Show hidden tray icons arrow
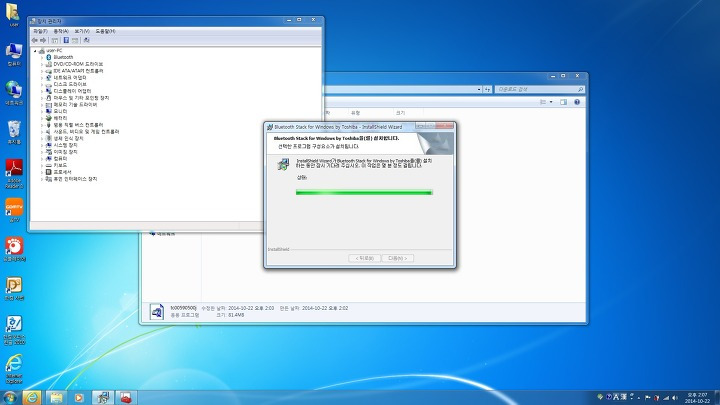This screenshot has width=720, height=405. click(639, 398)
